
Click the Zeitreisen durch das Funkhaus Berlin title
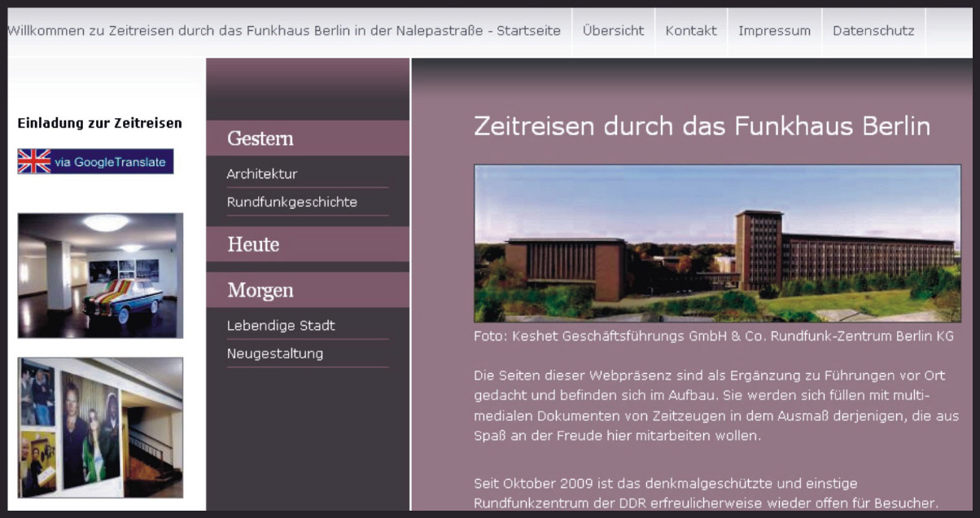coord(702,126)
